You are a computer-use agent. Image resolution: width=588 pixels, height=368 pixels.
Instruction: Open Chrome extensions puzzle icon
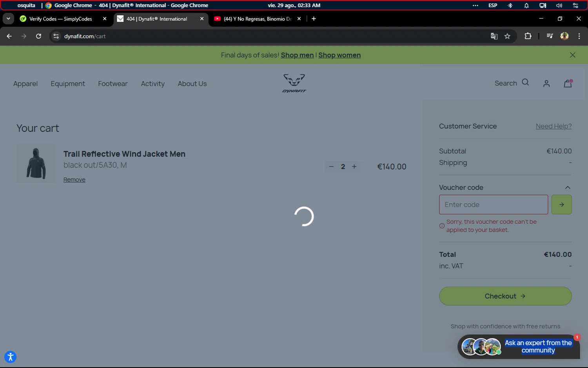point(528,36)
